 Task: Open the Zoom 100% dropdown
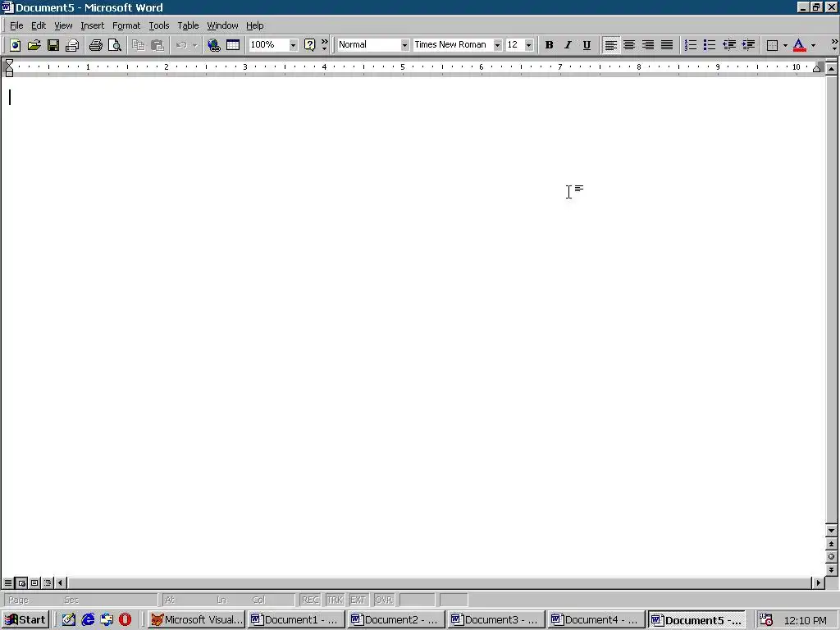point(293,45)
